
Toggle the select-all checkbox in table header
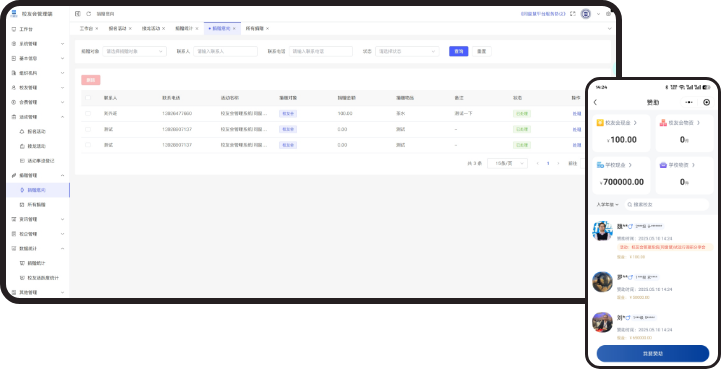pyautogui.click(x=88, y=98)
